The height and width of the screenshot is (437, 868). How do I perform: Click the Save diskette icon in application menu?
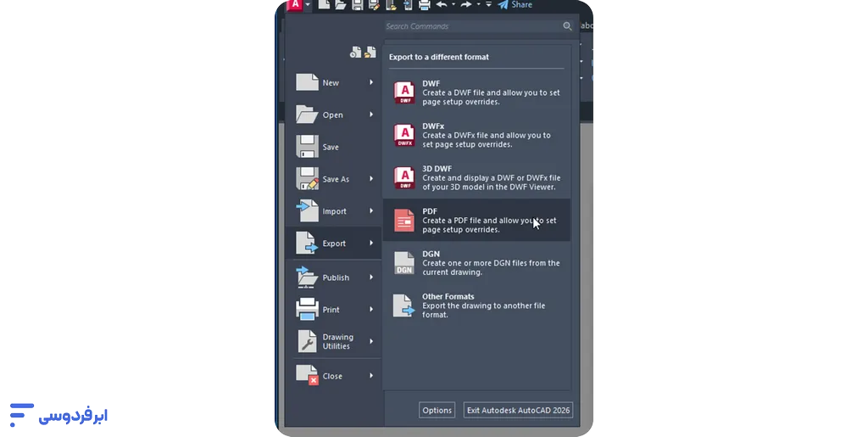(307, 146)
